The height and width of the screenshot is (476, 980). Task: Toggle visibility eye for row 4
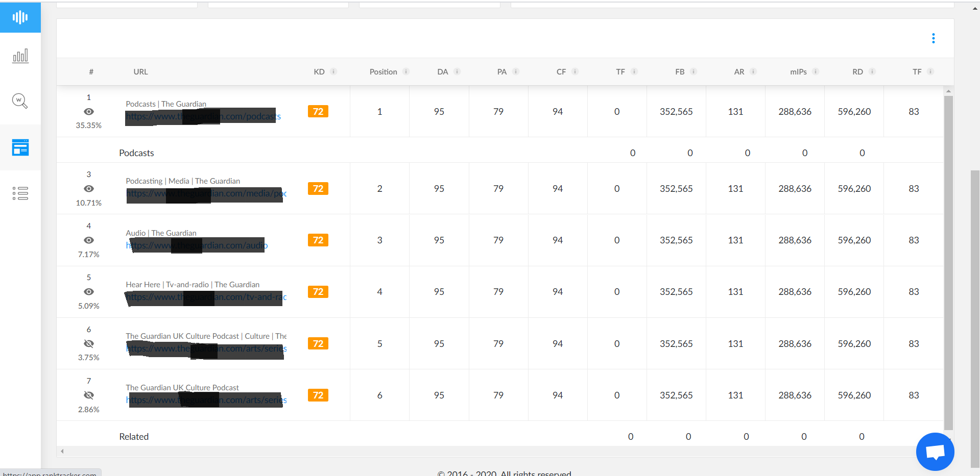pos(89,240)
